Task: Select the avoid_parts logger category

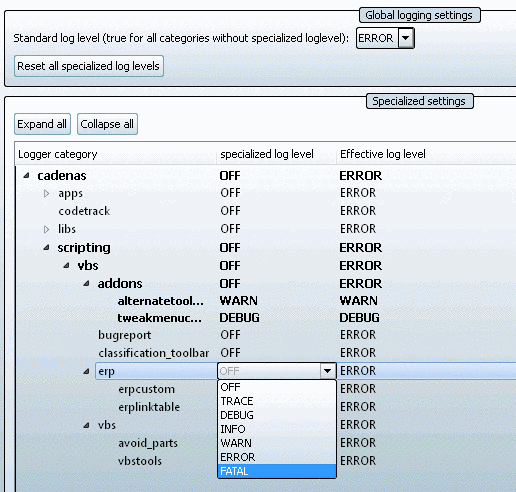Action: [148, 443]
